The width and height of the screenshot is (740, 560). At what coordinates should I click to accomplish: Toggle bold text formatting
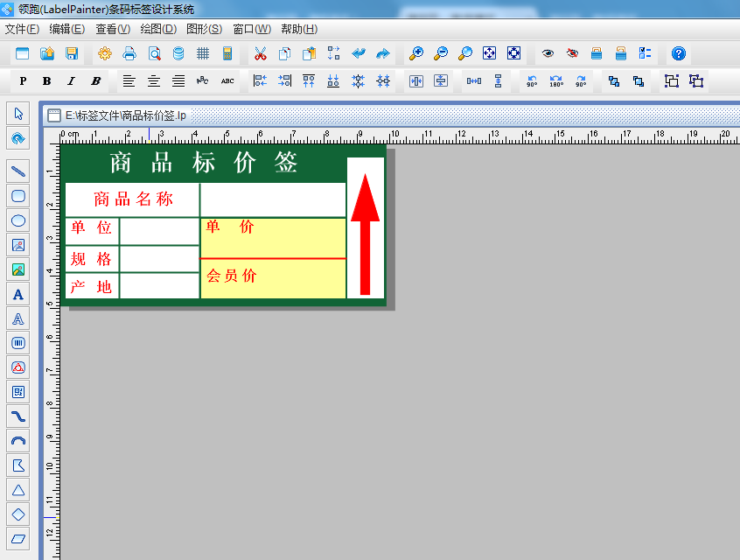coord(46,81)
